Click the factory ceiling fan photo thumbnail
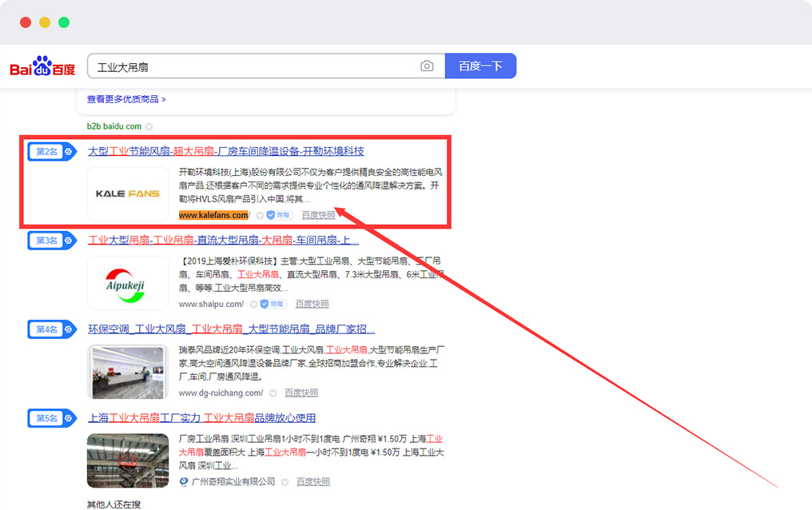The width and height of the screenshot is (812, 510). pyautogui.click(x=128, y=460)
